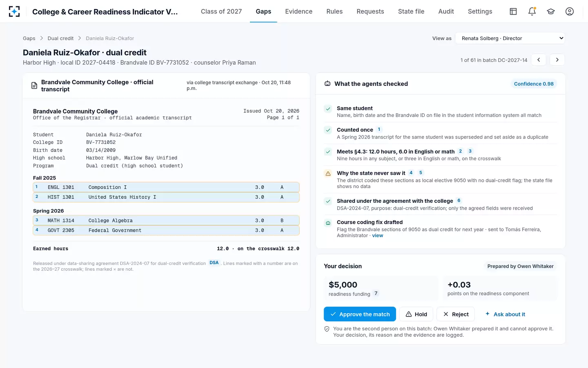The width and height of the screenshot is (588, 368).
Task: Go to the State file tab
Action: pos(411,11)
